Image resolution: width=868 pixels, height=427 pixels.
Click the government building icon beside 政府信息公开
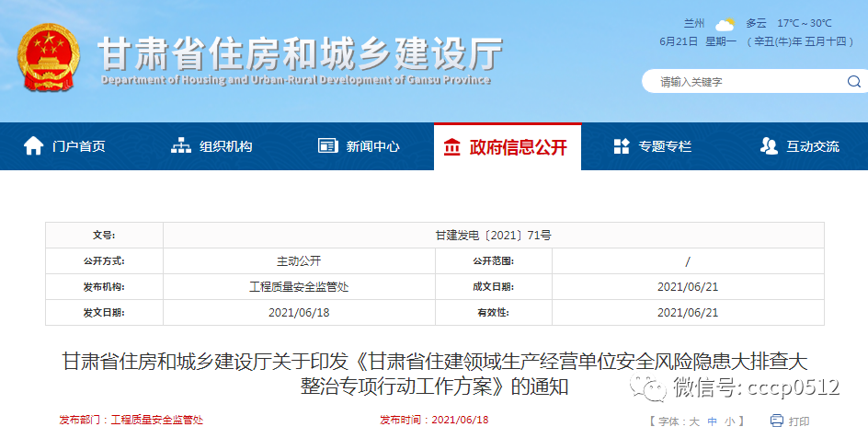coord(452,146)
